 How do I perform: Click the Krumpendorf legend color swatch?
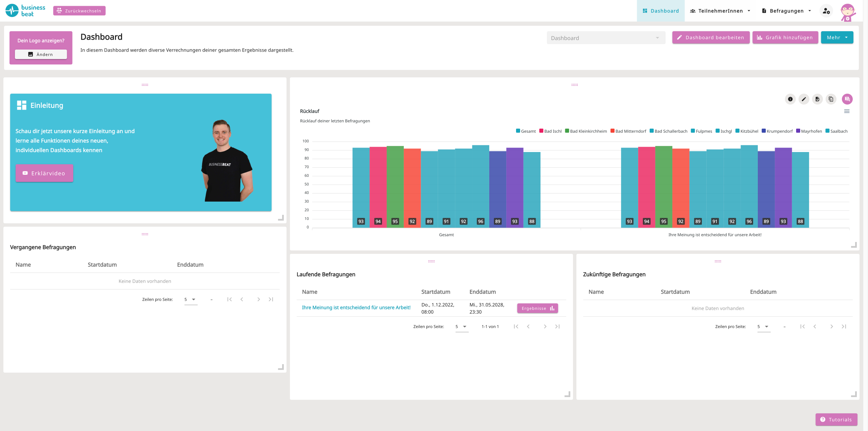click(764, 131)
